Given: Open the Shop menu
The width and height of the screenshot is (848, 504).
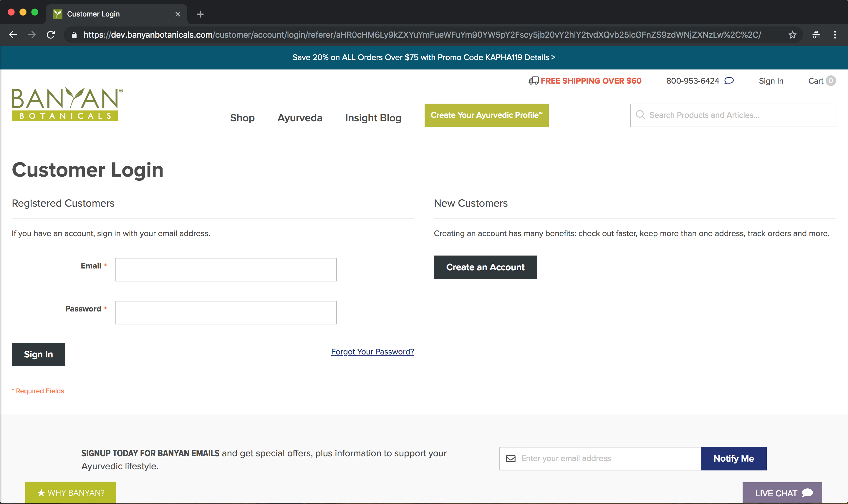Looking at the screenshot, I should click(x=242, y=118).
